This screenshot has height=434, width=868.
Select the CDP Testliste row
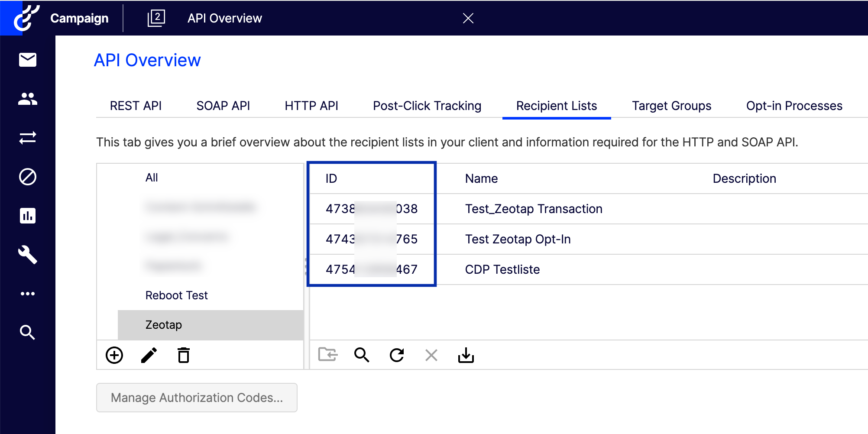pyautogui.click(x=589, y=269)
